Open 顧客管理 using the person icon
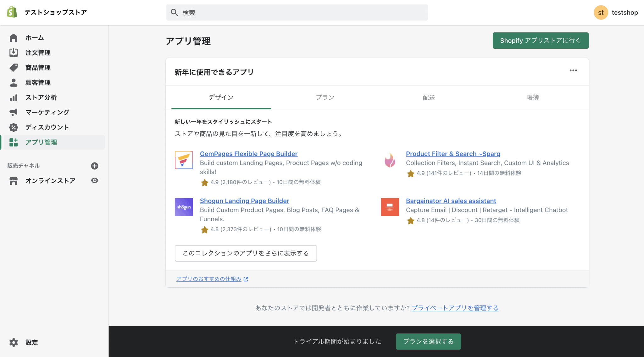The image size is (644, 357). (x=14, y=82)
